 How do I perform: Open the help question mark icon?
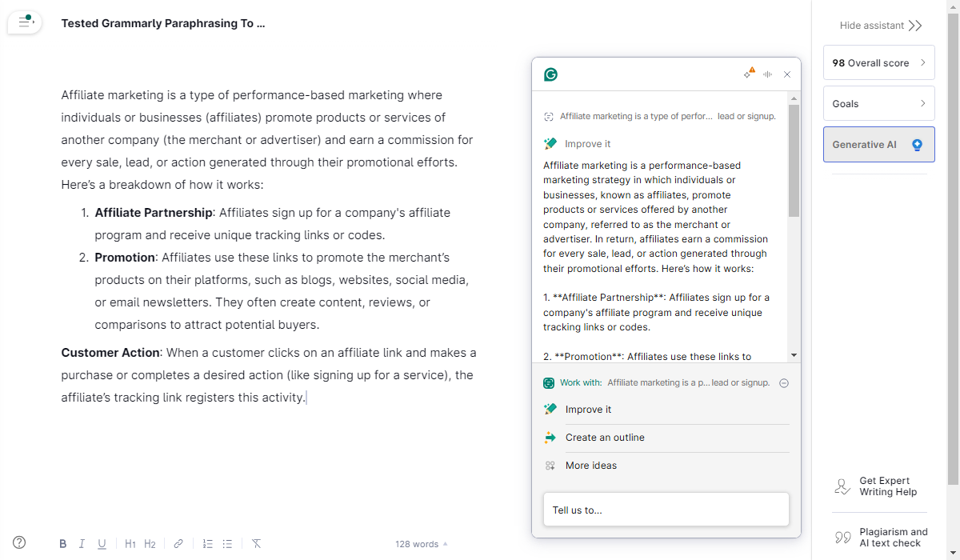click(19, 542)
